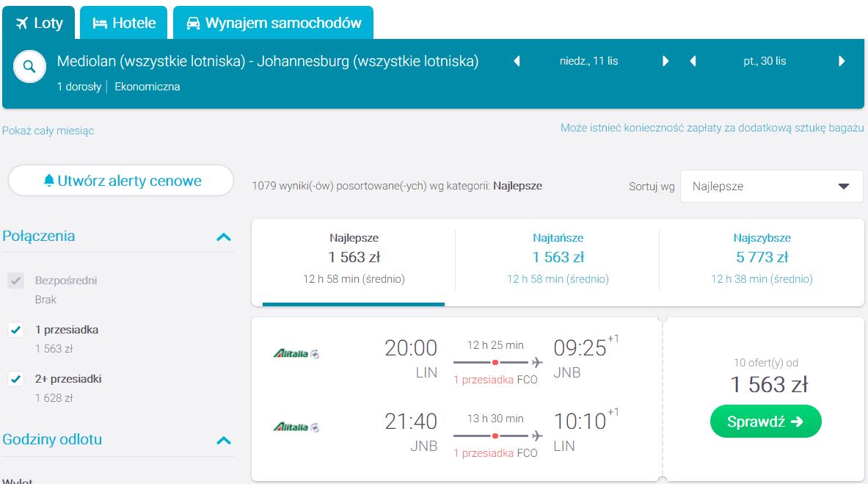Click the route text Mediolan - Johannesburg
This screenshot has width=868, height=484.
[268, 61]
